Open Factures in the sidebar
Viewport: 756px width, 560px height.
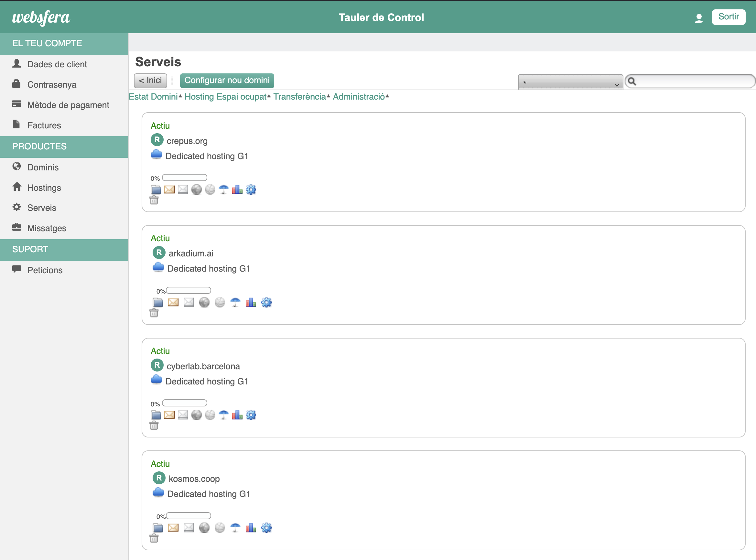pyautogui.click(x=44, y=125)
